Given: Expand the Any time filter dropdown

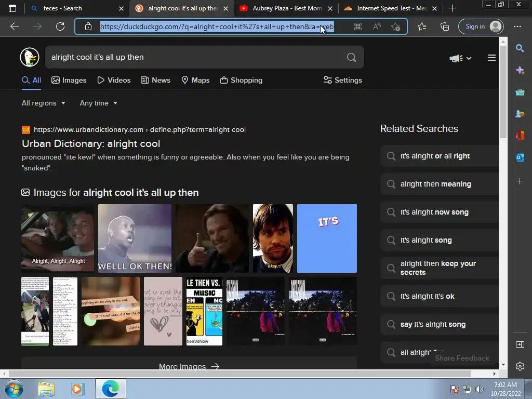Looking at the screenshot, I should (98, 103).
